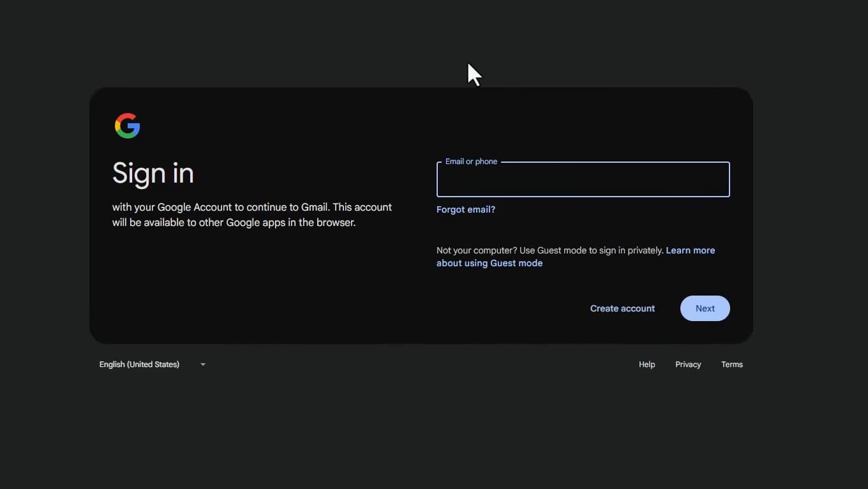Open the English (United States) language dropdown
Viewport: 868px width, 489px height.
(x=153, y=365)
